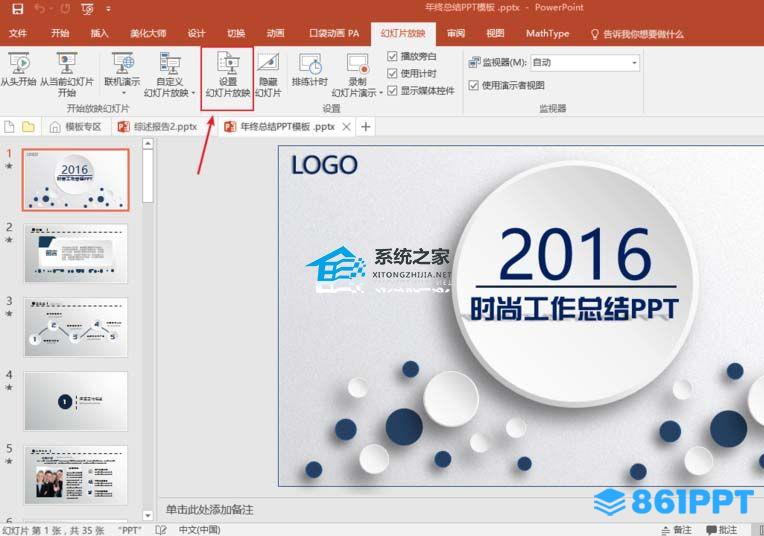Screen dimensions: 764x536
Task: Select slide 1 thumbnail
Action: pos(75,180)
